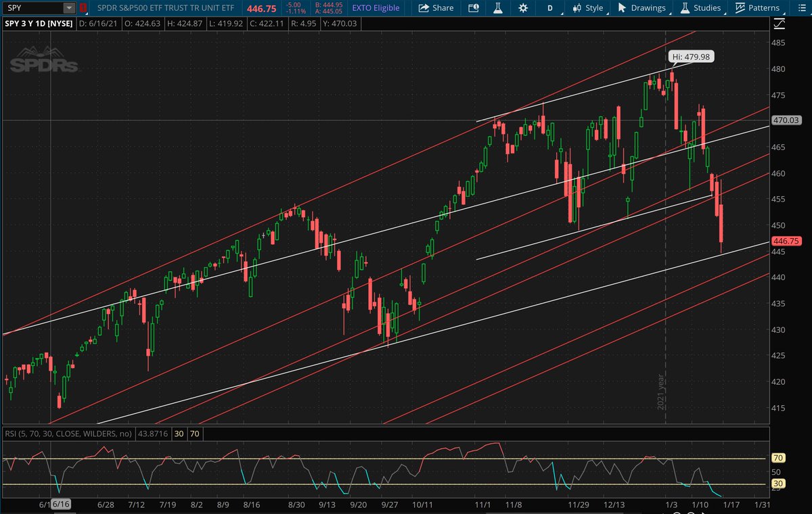Click the RSI study title label
Screen dimensions: 812x514
[x=69, y=433]
